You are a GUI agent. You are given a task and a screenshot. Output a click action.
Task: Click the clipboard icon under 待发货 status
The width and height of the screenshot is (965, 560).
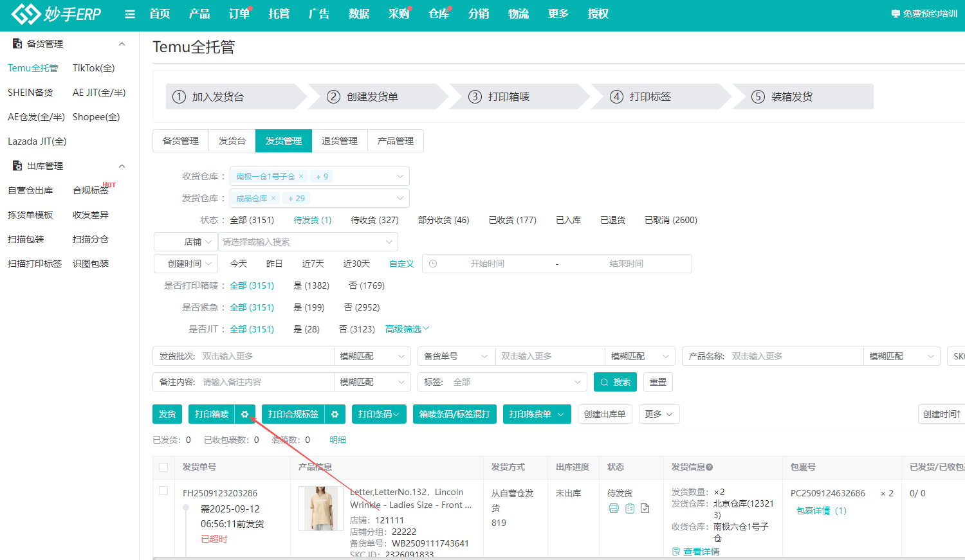click(630, 509)
